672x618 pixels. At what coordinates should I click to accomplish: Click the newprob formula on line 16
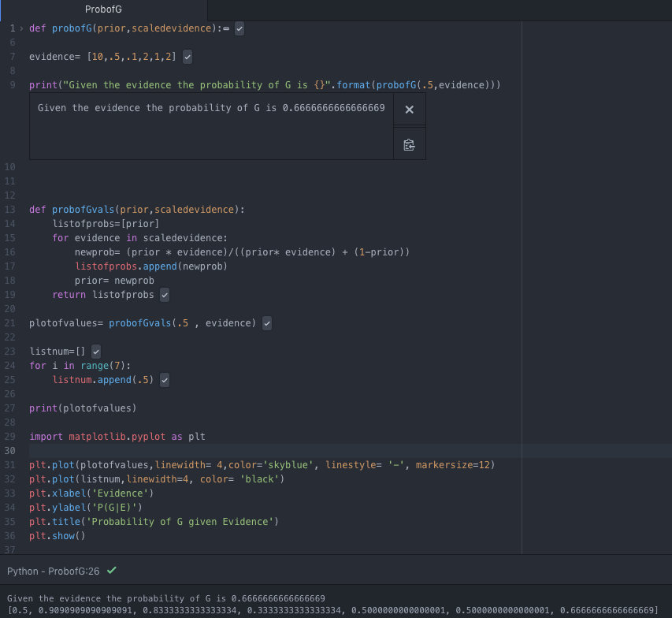click(x=242, y=252)
